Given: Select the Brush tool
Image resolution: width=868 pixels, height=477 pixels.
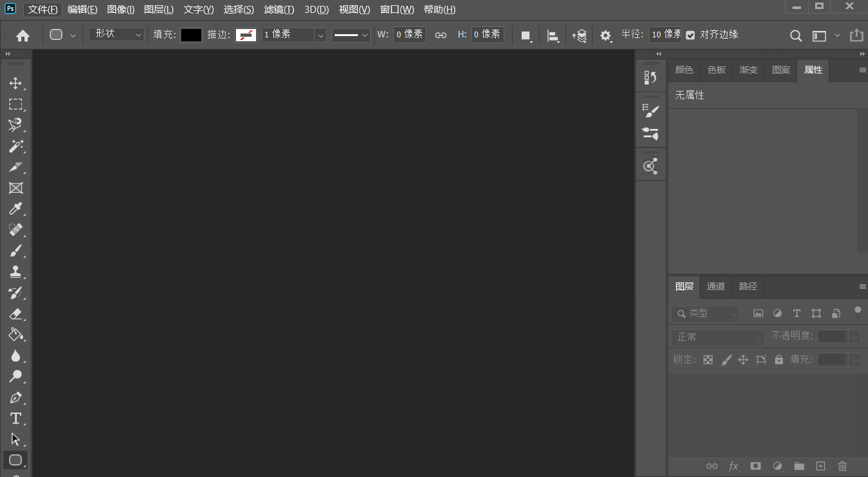Looking at the screenshot, I should coord(15,250).
